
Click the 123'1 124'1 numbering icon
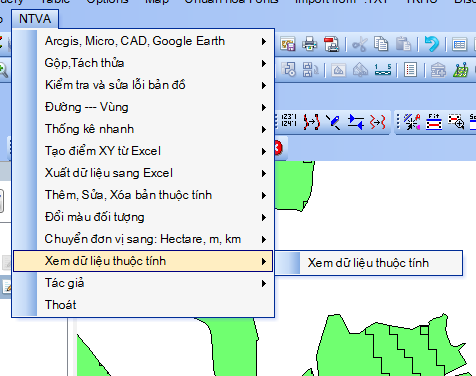pyautogui.click(x=289, y=121)
